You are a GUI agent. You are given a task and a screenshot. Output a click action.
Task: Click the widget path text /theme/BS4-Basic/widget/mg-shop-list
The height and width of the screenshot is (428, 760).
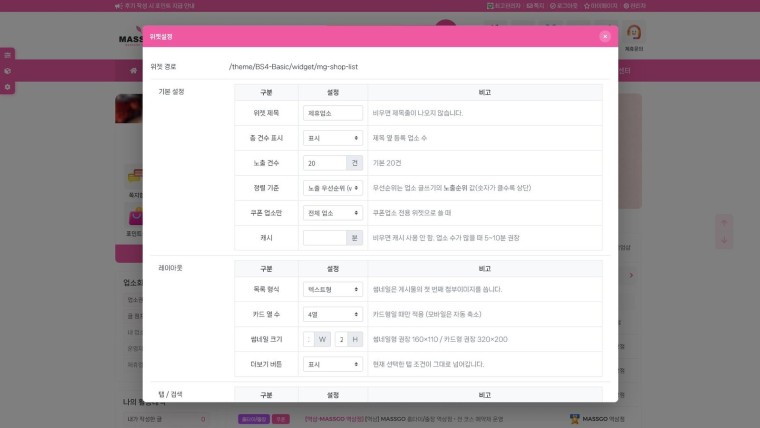293,67
